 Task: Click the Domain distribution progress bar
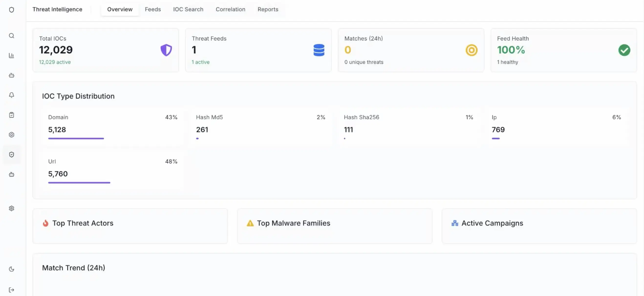(76, 138)
